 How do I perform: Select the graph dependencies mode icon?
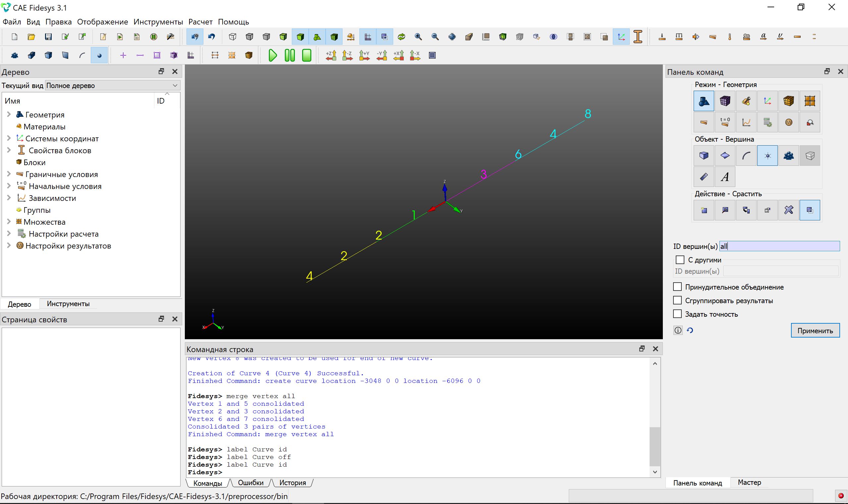746,122
